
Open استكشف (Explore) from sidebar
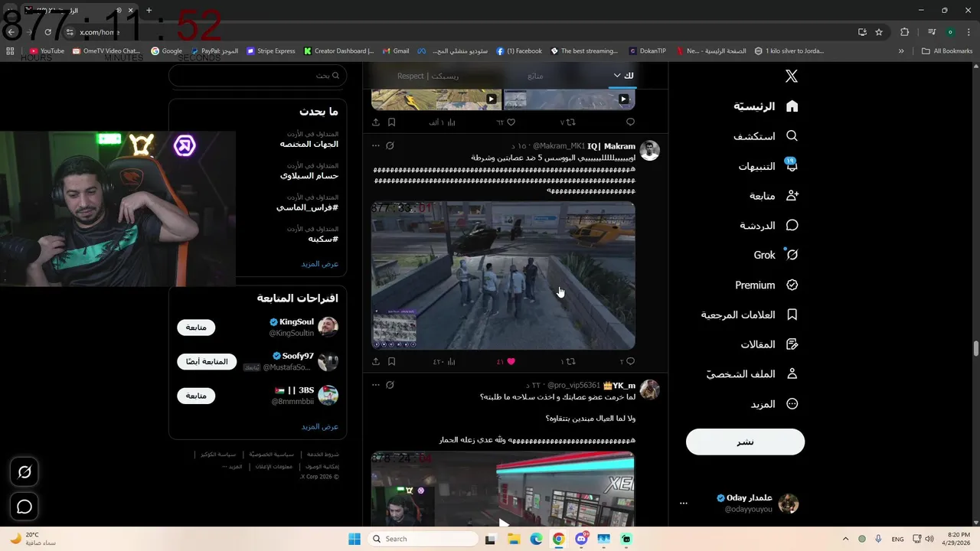(x=766, y=136)
